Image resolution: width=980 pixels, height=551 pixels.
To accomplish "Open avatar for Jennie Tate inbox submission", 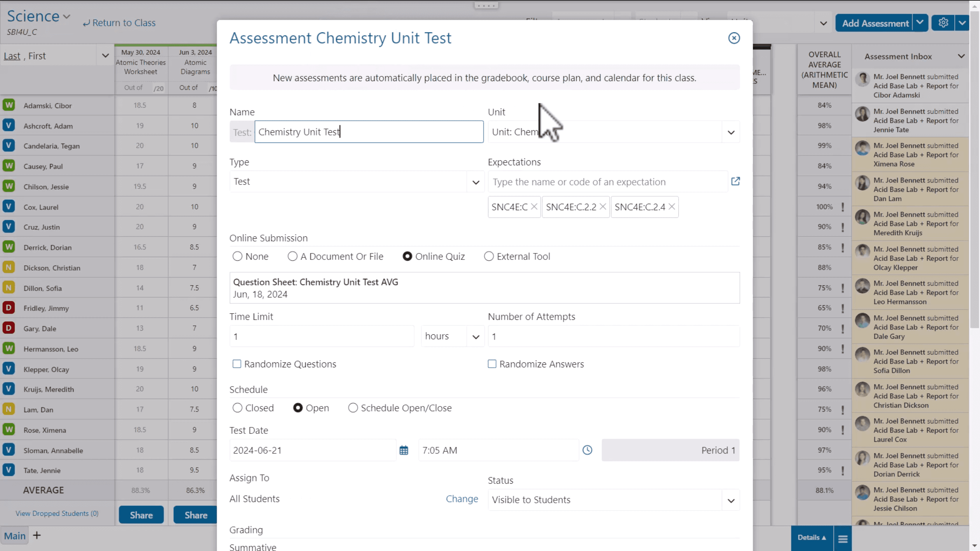I will [862, 114].
